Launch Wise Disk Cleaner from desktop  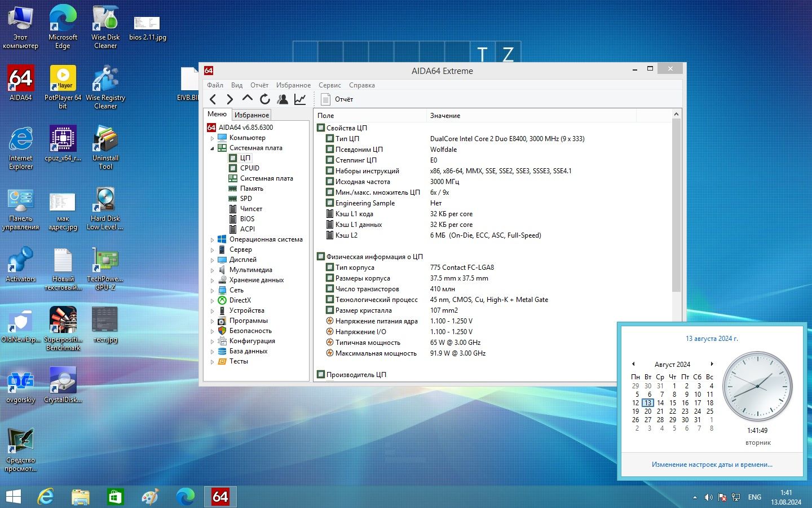105,27
